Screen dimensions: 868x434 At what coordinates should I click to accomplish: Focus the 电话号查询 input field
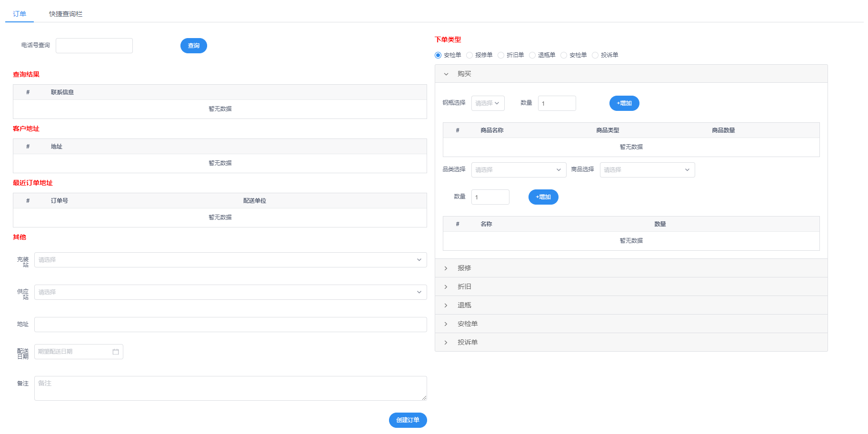coord(94,46)
